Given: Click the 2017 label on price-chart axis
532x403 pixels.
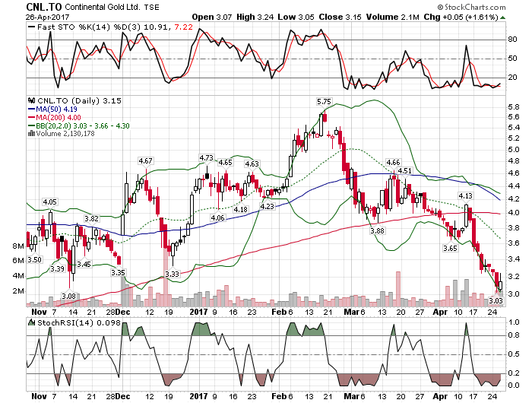Looking at the screenshot, I should pyautogui.click(x=199, y=312).
